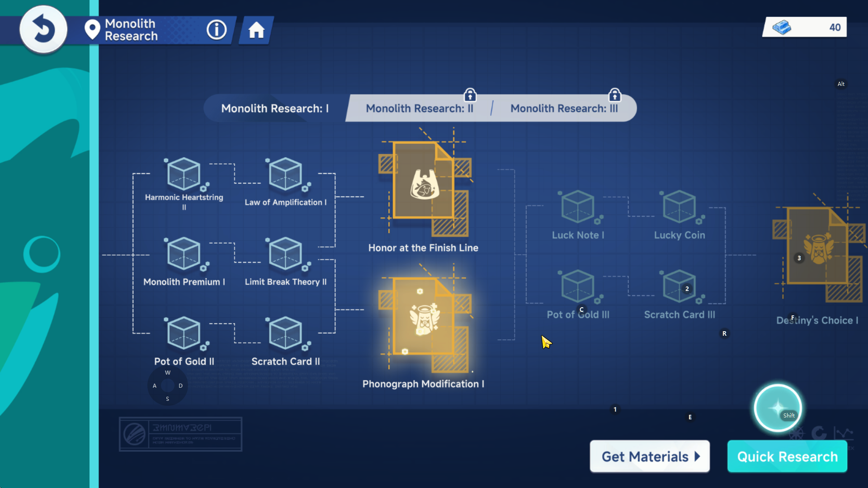Choose the Scratch Card II node

(285, 333)
